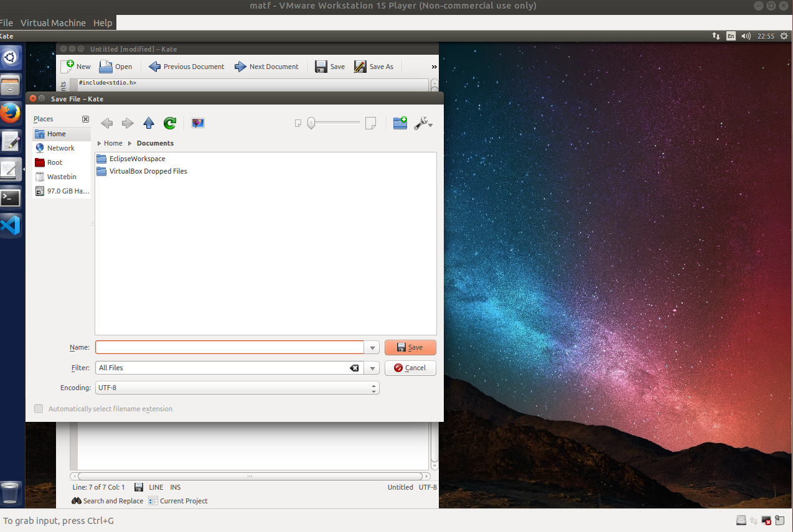Image resolution: width=793 pixels, height=532 pixels.
Task: Open Firefox from the launcher
Action: [x=11, y=113]
